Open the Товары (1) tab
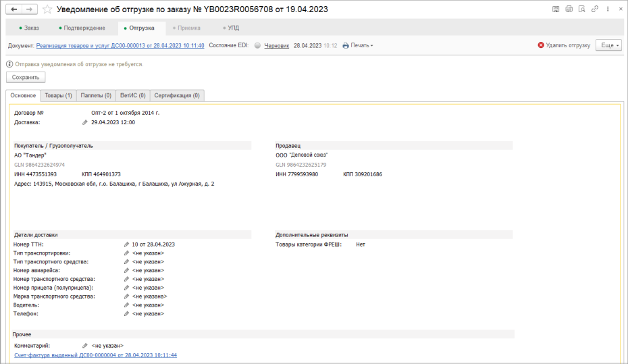628x364 pixels. pos(59,95)
